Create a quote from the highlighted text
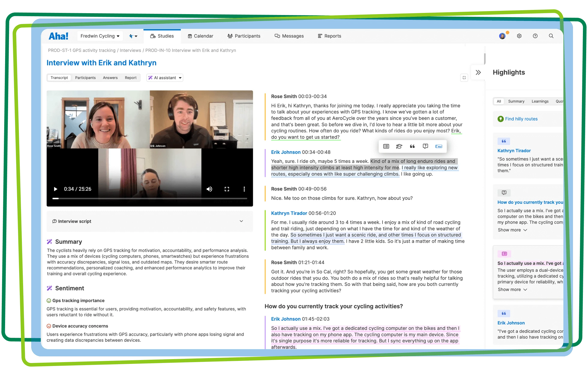588x369 pixels. pyautogui.click(x=412, y=146)
